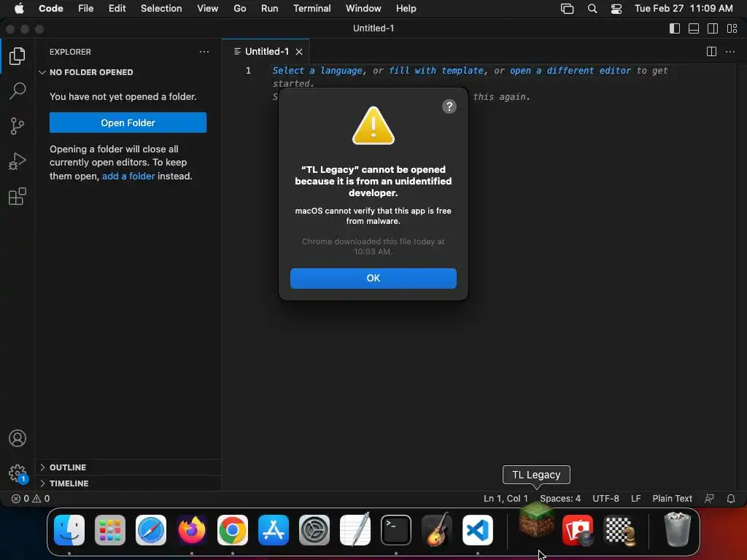Open the Extensions view
The width and height of the screenshot is (747, 560).
(x=18, y=196)
